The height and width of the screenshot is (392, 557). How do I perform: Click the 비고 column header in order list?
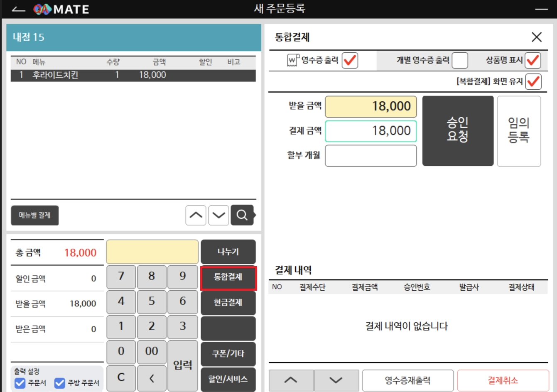click(x=234, y=62)
